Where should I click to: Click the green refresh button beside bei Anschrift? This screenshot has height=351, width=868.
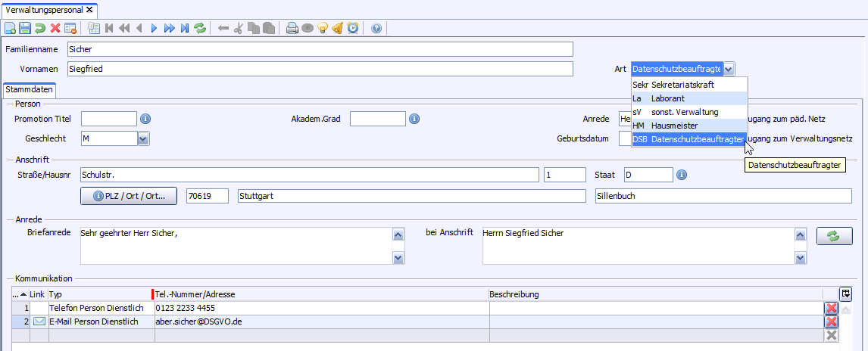point(834,236)
